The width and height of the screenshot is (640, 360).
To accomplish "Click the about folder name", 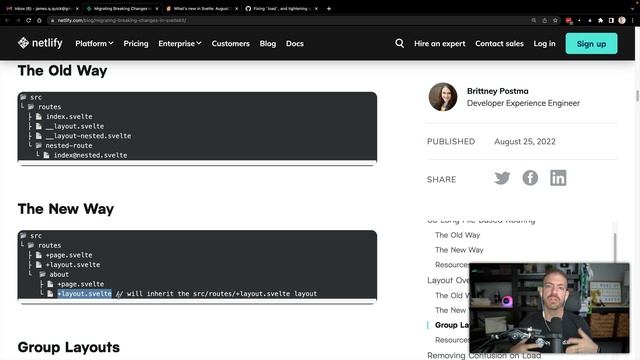I will [x=59, y=274].
